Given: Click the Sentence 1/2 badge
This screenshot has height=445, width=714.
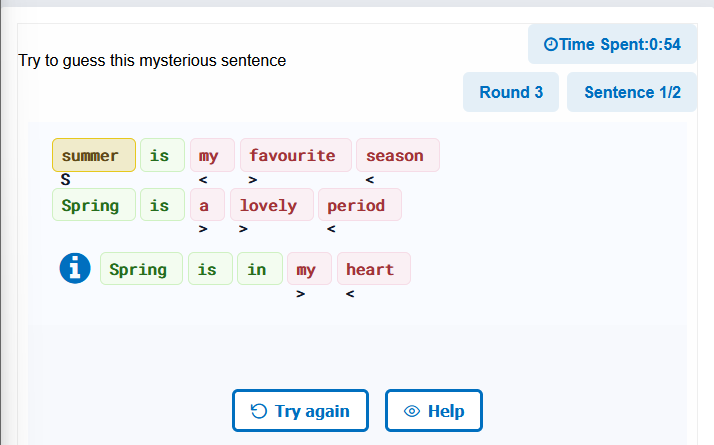Looking at the screenshot, I should 632,92.
